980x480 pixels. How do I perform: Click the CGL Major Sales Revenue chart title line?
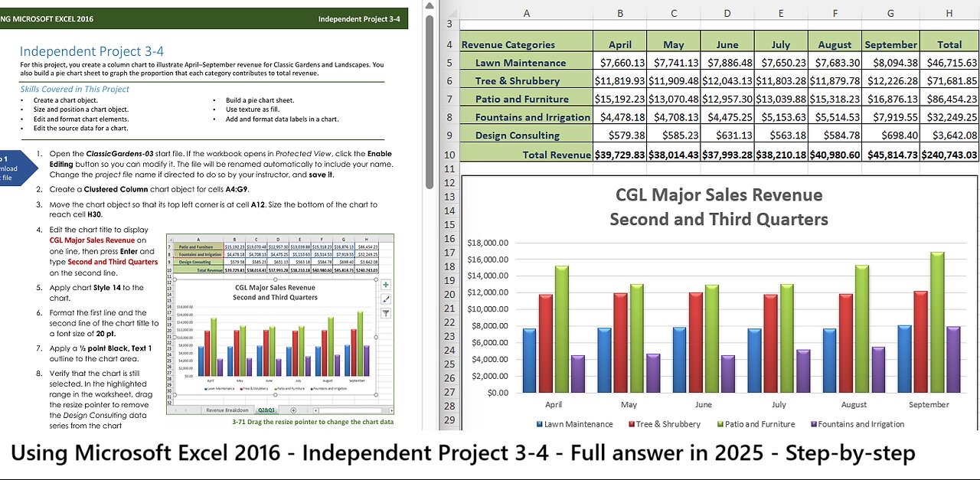point(719,195)
